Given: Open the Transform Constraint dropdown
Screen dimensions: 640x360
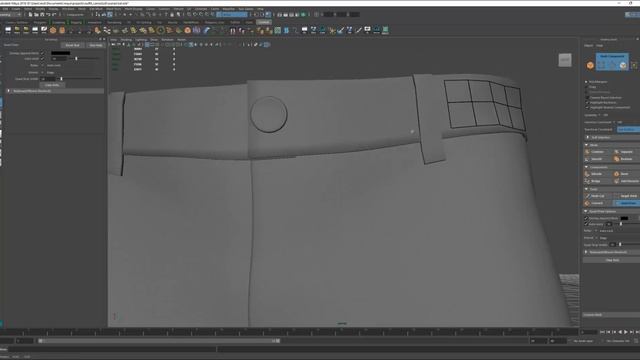Looking at the screenshot, I should pyautogui.click(x=628, y=129).
